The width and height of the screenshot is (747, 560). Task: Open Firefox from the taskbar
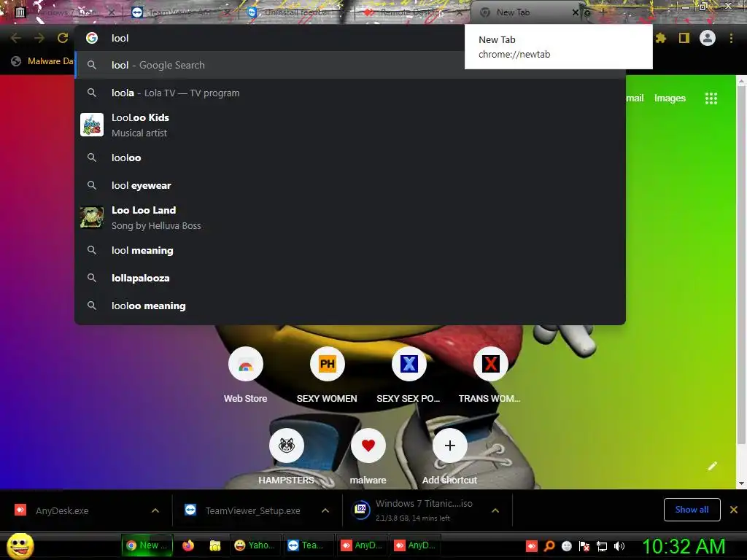click(188, 545)
